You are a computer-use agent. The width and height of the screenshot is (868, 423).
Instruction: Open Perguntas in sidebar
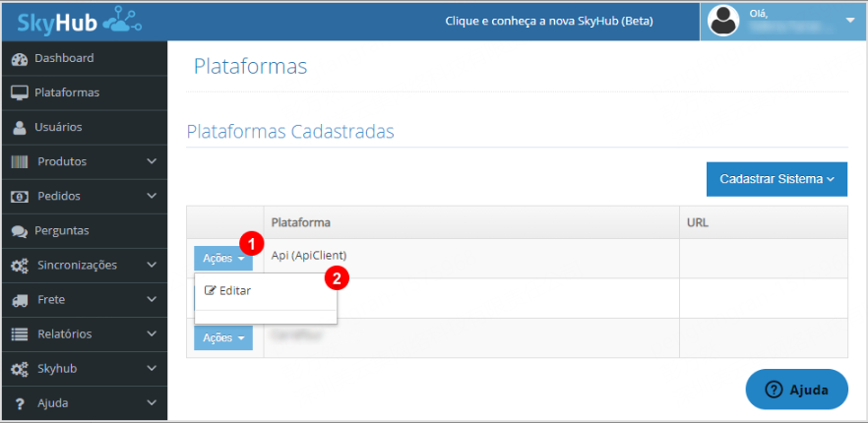click(85, 231)
